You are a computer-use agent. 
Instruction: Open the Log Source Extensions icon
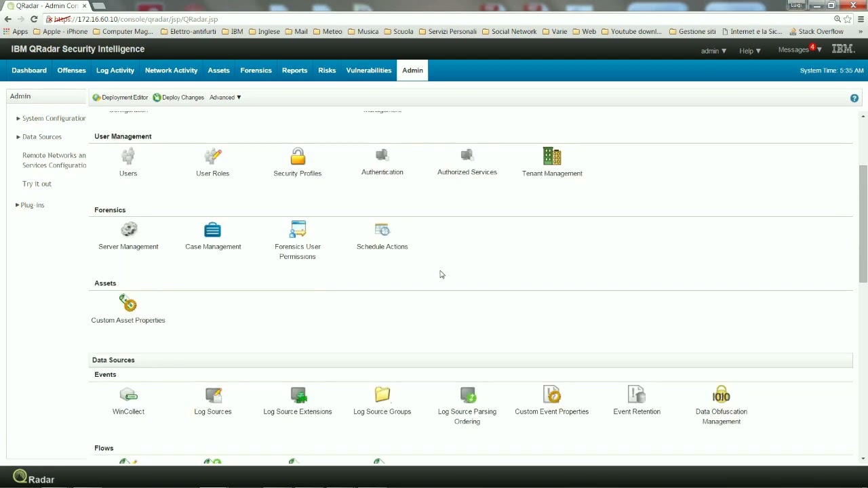(298, 395)
